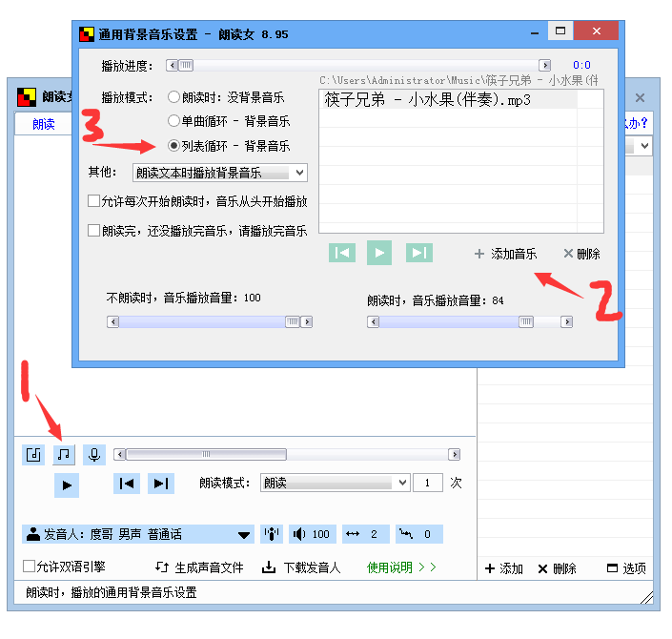Click the download speaker icon
Screen dimensions: 672x639
coord(269,567)
